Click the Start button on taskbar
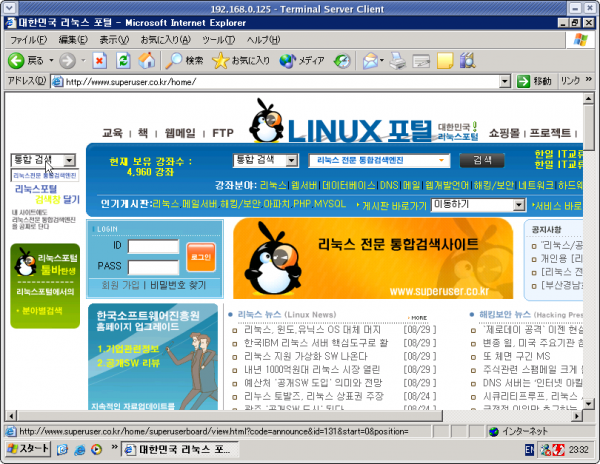This screenshot has height=464, width=600. pyautogui.click(x=28, y=449)
